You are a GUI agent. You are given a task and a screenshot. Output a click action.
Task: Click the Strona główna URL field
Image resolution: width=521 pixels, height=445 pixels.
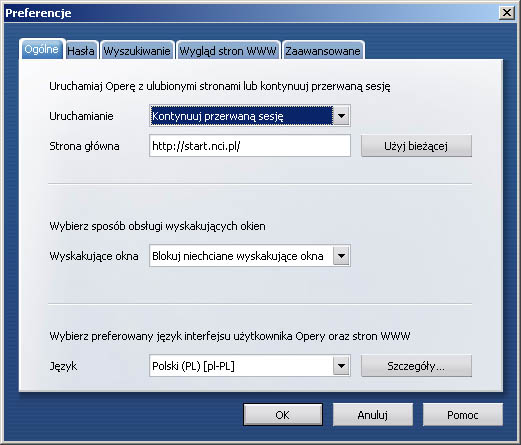click(x=250, y=146)
